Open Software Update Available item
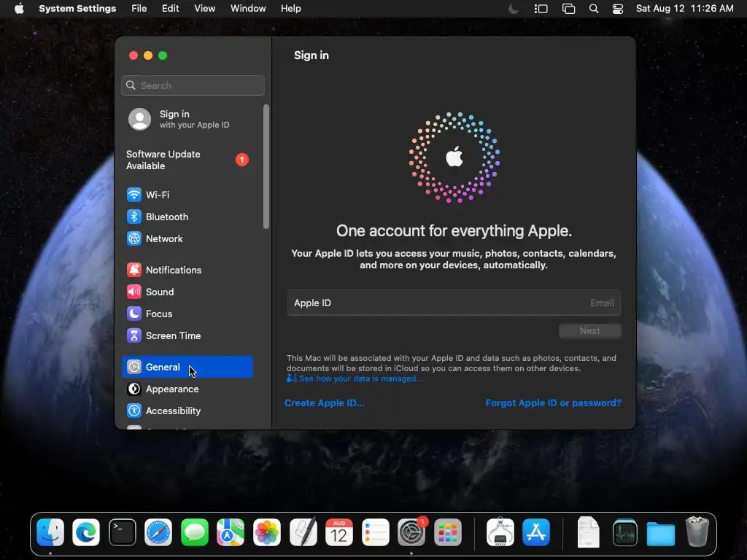Image resolution: width=747 pixels, height=560 pixels. (187, 160)
